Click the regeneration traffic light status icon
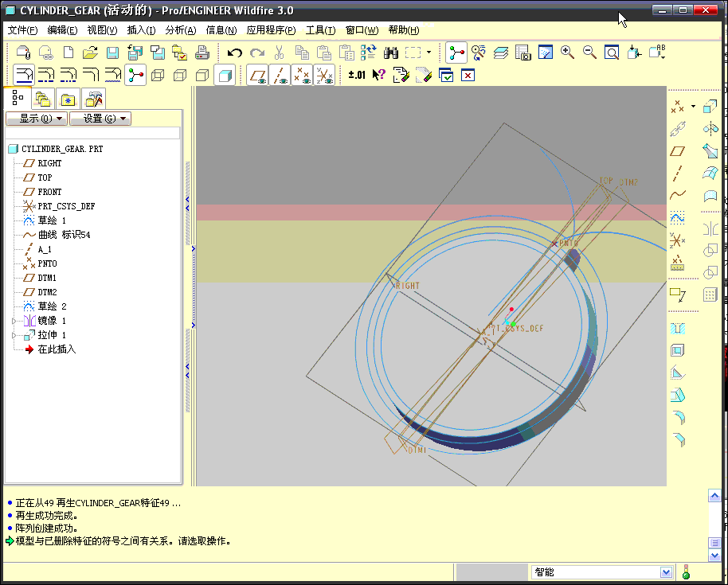The width and height of the screenshot is (728, 585). [687, 572]
